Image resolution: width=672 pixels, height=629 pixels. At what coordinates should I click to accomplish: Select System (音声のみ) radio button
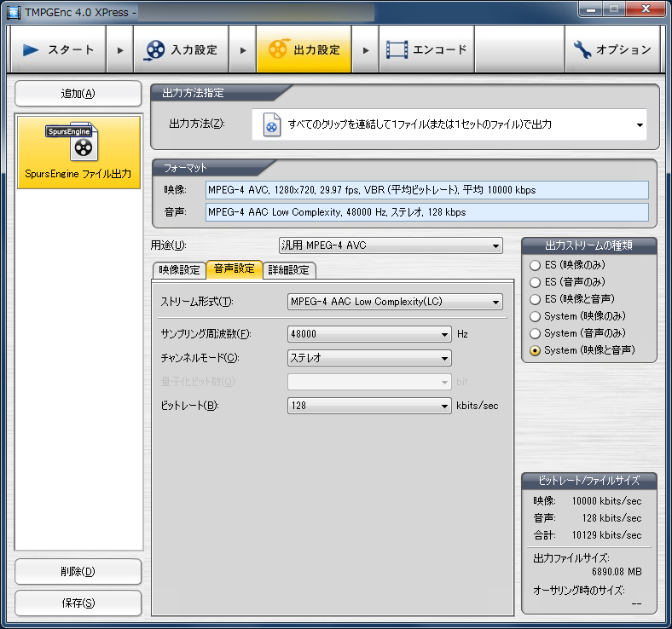(535, 333)
